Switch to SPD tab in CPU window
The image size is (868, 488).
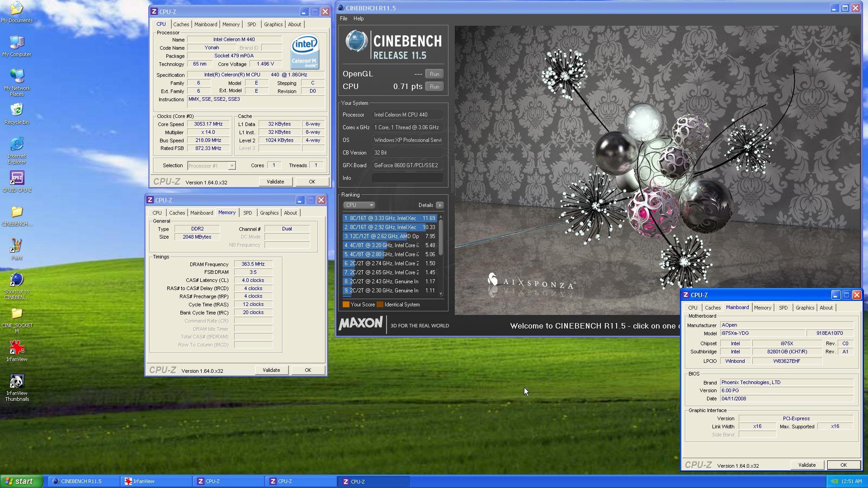pyautogui.click(x=251, y=24)
